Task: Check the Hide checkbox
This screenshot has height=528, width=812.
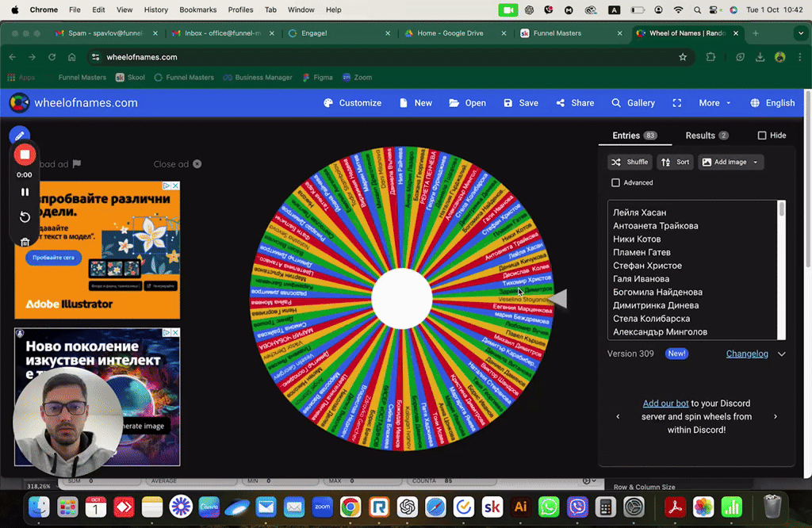Action: tap(762, 136)
